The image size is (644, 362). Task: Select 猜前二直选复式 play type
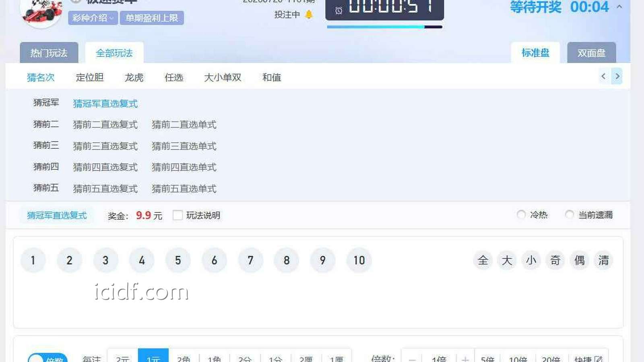point(105,125)
